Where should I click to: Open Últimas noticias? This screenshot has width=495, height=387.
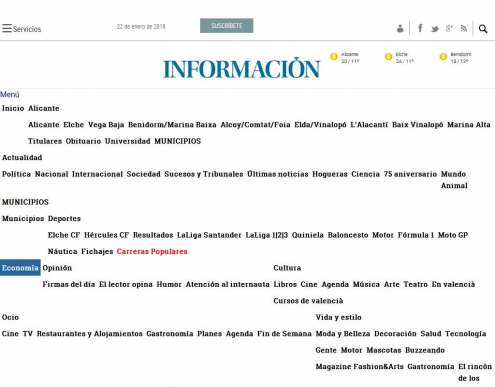point(278,174)
